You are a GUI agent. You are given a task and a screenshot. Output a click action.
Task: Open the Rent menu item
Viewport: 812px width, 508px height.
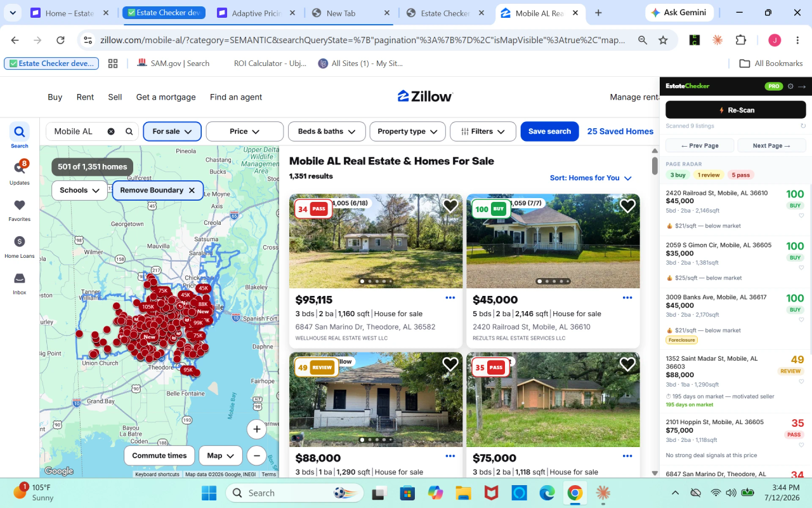tap(85, 97)
